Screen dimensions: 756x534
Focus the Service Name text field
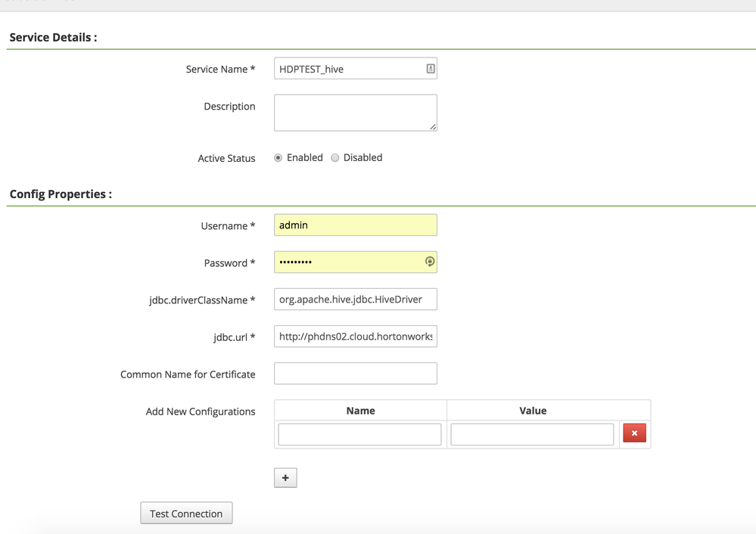[x=348, y=69]
